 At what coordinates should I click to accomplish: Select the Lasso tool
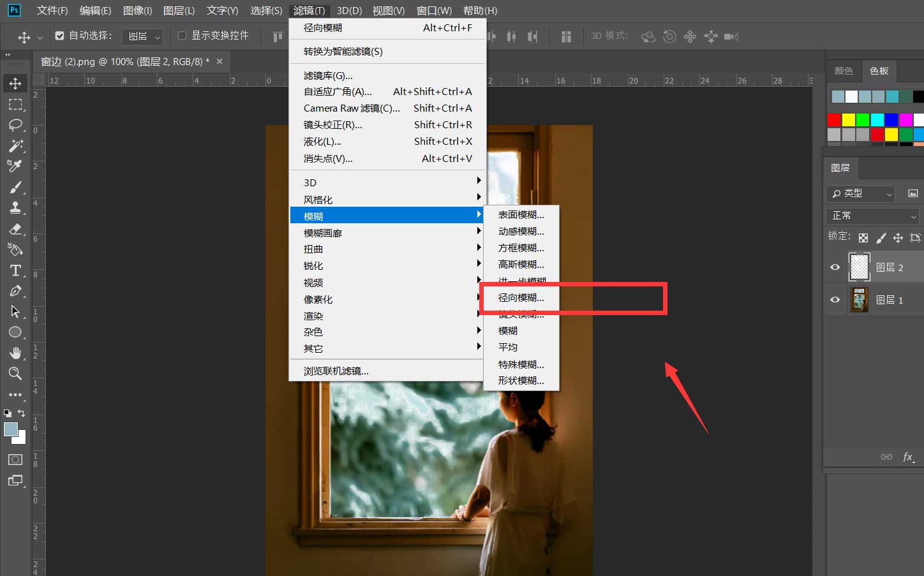coord(15,125)
